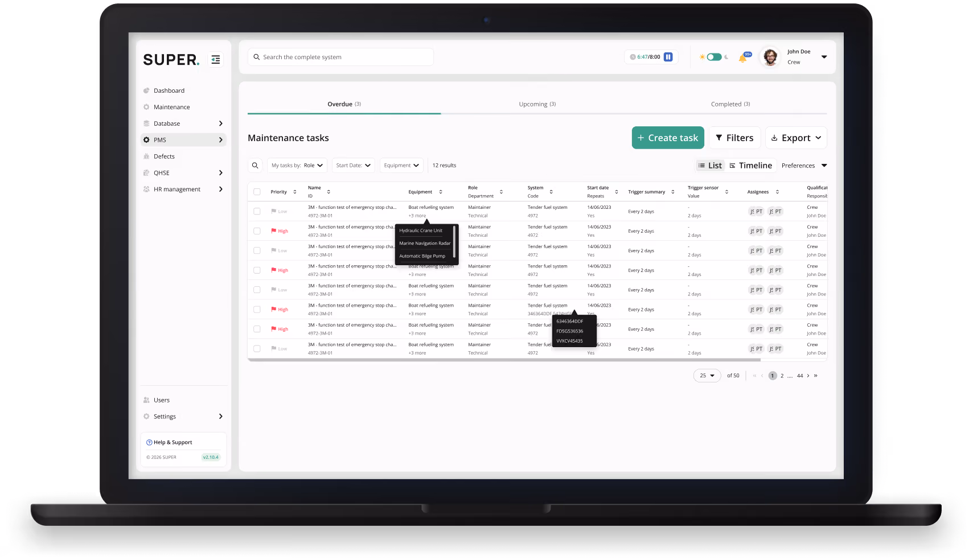Viewport: 973px width, 560px height.
Task: Expand the HR management chevron
Action: coord(221,190)
